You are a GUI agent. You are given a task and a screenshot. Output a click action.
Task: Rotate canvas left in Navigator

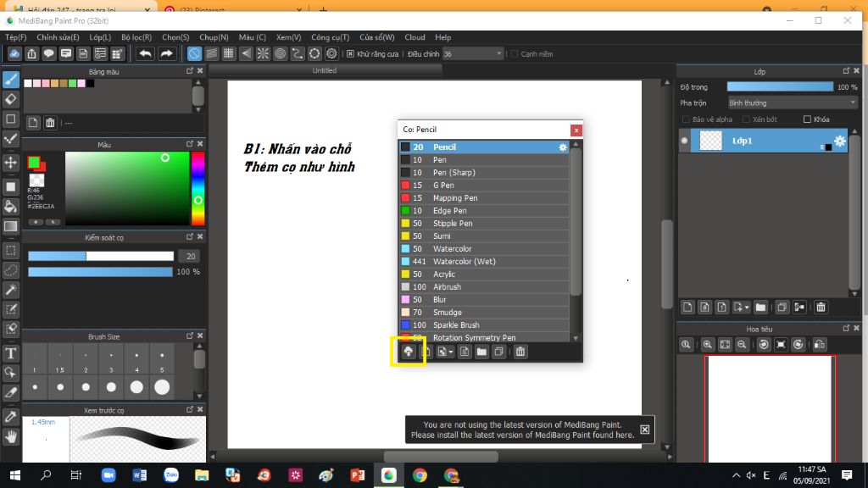pyautogui.click(x=764, y=345)
